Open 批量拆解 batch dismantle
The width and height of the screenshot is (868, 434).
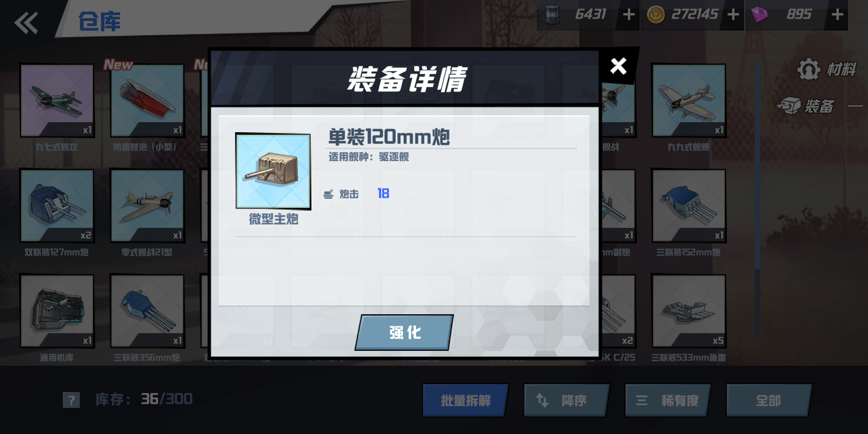465,400
